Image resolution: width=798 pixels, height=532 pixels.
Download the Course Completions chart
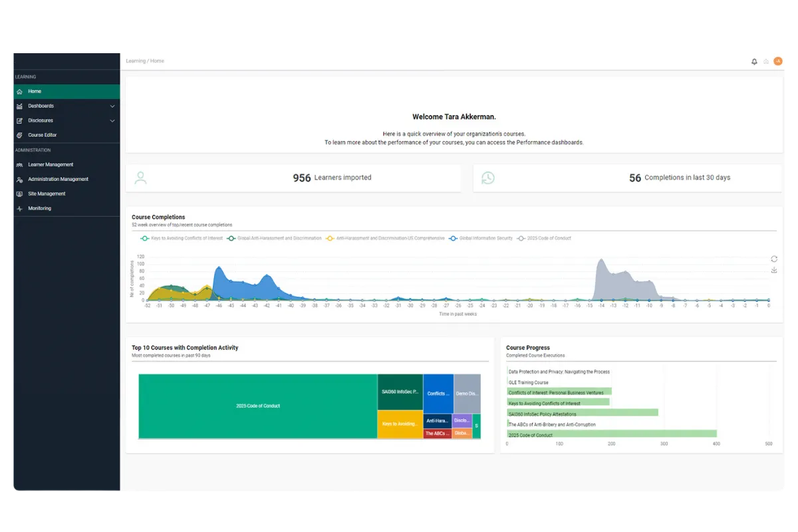(x=774, y=270)
